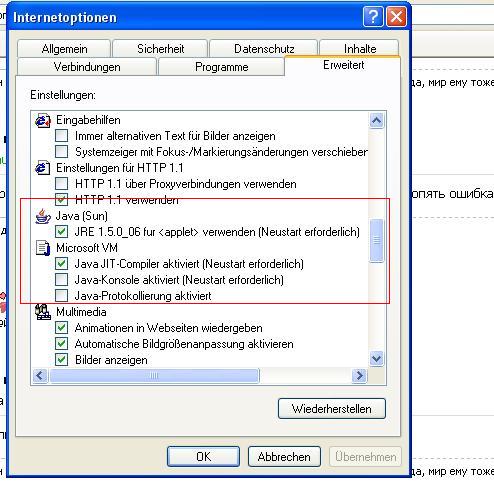This screenshot has width=494, height=499.
Task: Click the scroll down arrow of the settings list
Action: (x=377, y=359)
